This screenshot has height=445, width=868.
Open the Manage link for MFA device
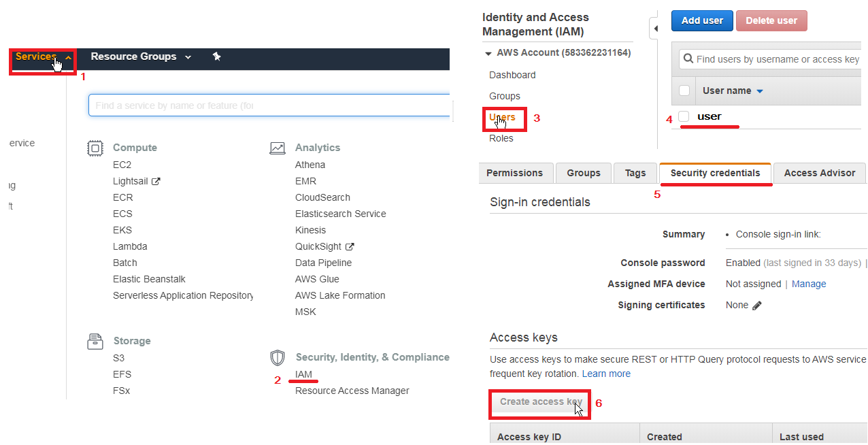pyautogui.click(x=809, y=284)
